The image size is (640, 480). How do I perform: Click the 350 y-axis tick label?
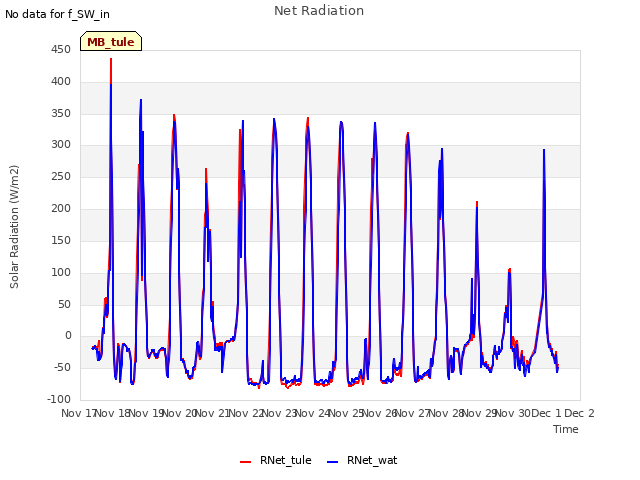point(61,113)
